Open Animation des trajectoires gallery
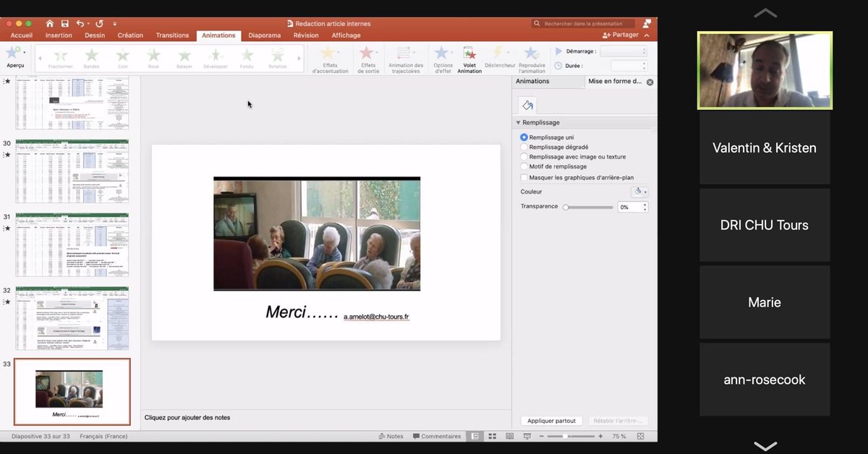This screenshot has width=868, height=454. click(x=406, y=59)
